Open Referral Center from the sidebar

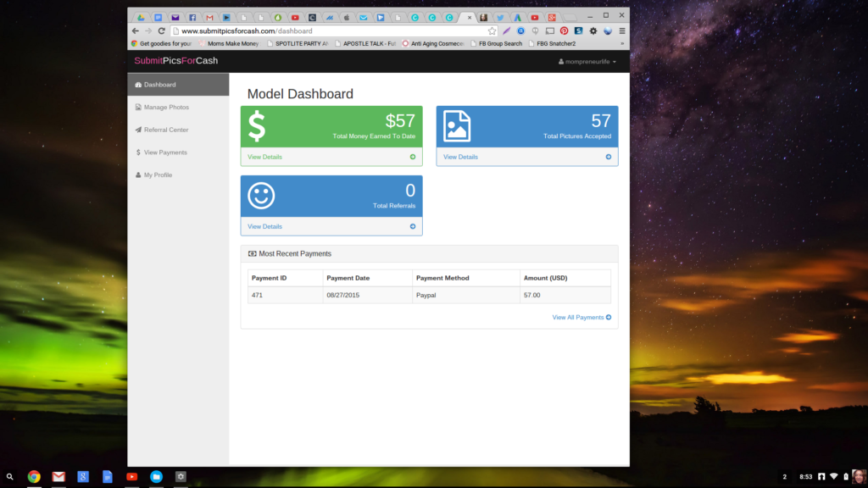pos(178,130)
